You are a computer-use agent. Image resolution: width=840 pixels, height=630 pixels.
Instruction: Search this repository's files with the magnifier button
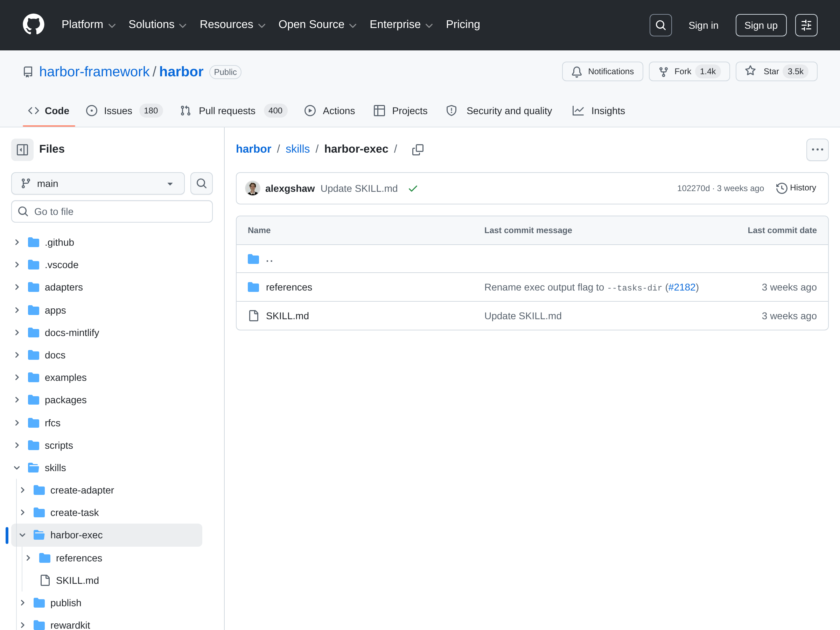pyautogui.click(x=201, y=184)
